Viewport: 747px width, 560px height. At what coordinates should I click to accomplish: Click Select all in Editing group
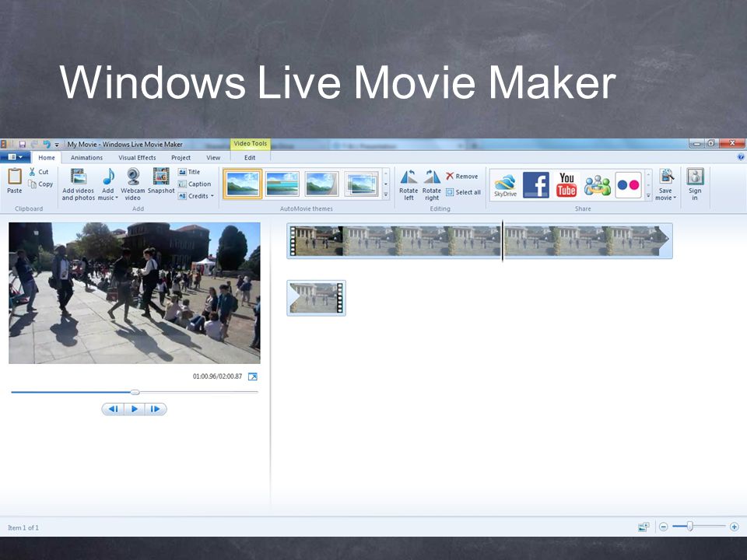[463, 192]
